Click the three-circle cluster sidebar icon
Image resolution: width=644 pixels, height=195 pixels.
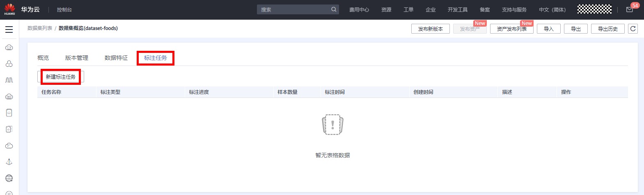9,64
